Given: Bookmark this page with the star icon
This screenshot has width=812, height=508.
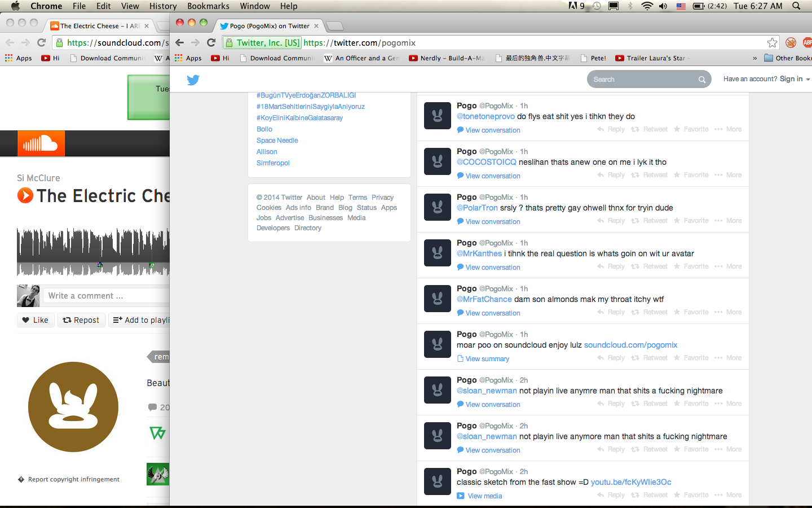Looking at the screenshot, I should [772, 43].
